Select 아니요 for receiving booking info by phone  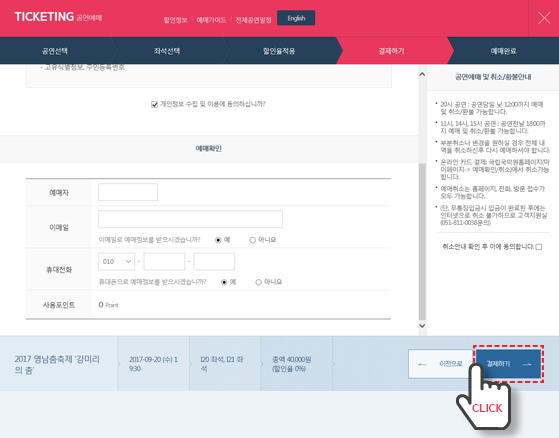258,282
